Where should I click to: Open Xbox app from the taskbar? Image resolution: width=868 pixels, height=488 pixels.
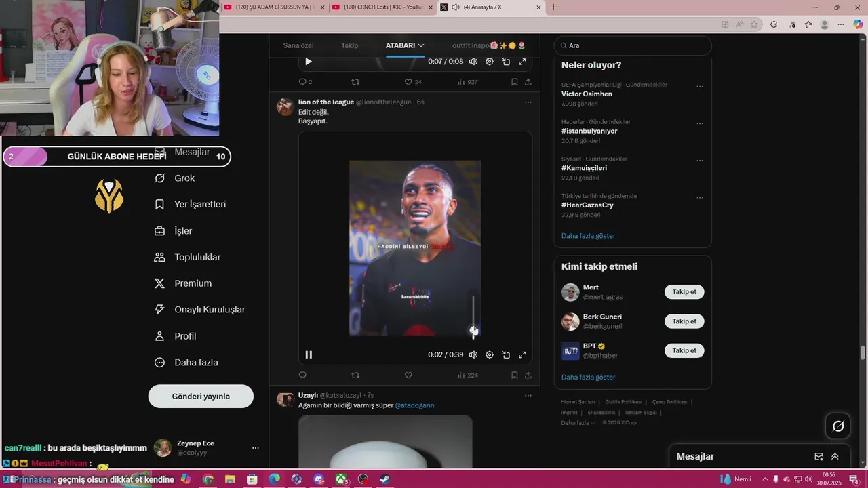(x=340, y=479)
